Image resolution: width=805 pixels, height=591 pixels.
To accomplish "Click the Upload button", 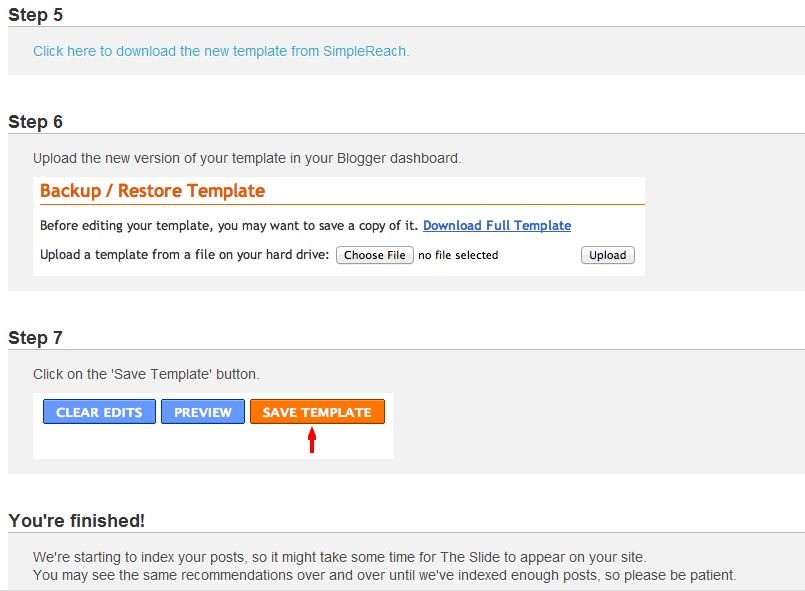I will (x=608, y=255).
